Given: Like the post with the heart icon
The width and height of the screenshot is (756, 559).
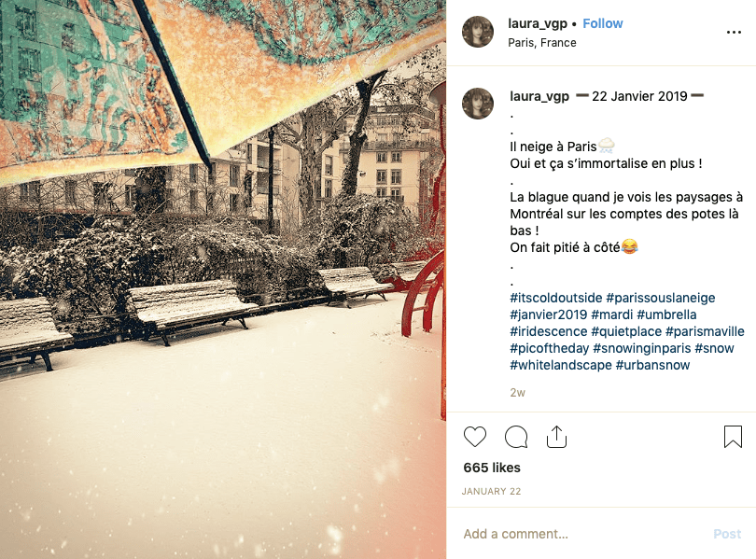Looking at the screenshot, I should [x=475, y=437].
